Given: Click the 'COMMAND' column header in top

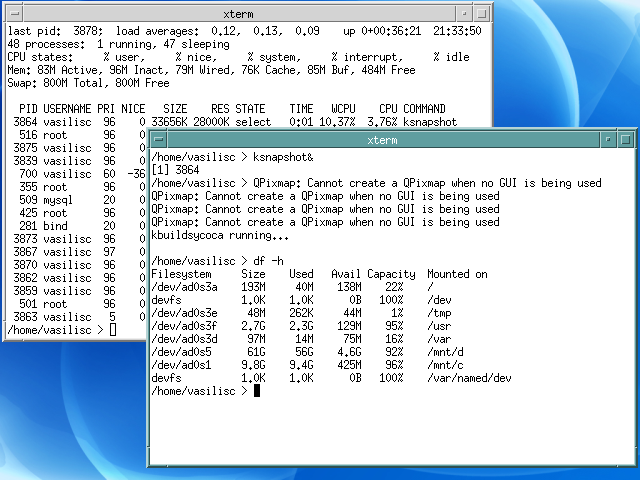Looking at the screenshot, I should click(x=424, y=109).
